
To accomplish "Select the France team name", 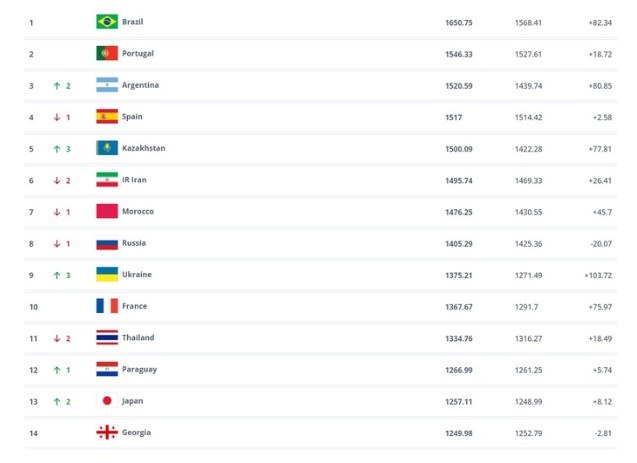I will point(134,306).
